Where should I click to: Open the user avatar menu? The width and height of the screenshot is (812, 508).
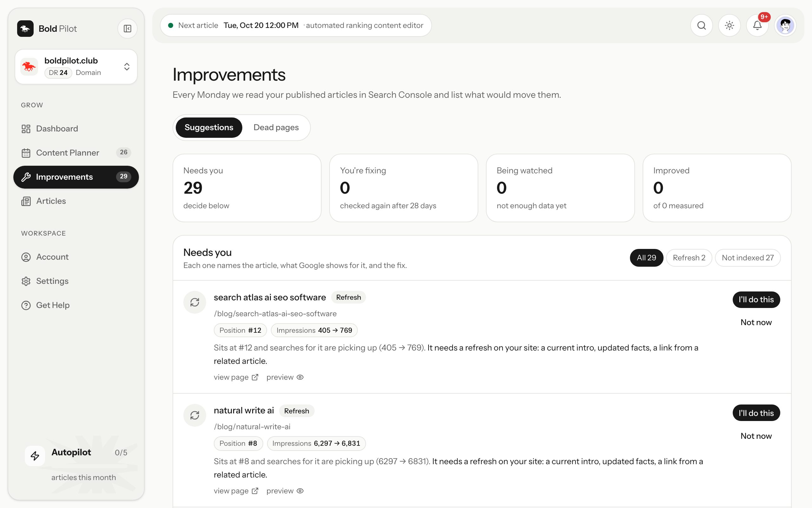[x=785, y=25]
